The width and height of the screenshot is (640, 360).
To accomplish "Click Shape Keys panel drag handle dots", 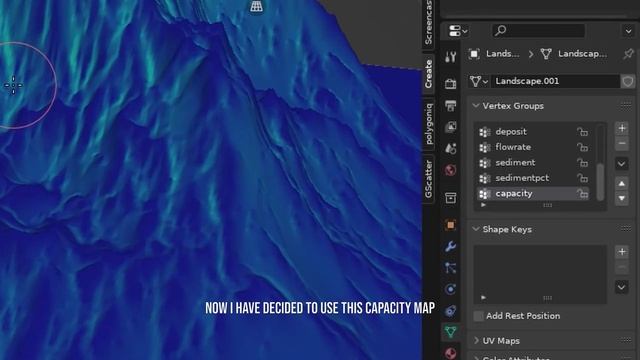I will pos(626,229).
